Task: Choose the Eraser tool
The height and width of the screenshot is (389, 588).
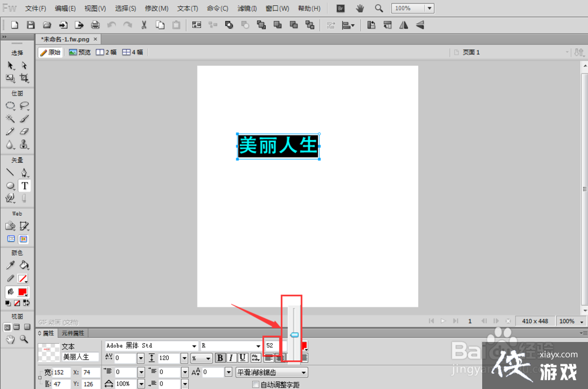Action: 25,132
